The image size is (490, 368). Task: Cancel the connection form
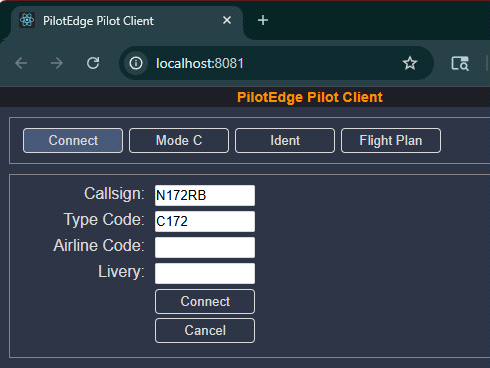pyautogui.click(x=205, y=331)
